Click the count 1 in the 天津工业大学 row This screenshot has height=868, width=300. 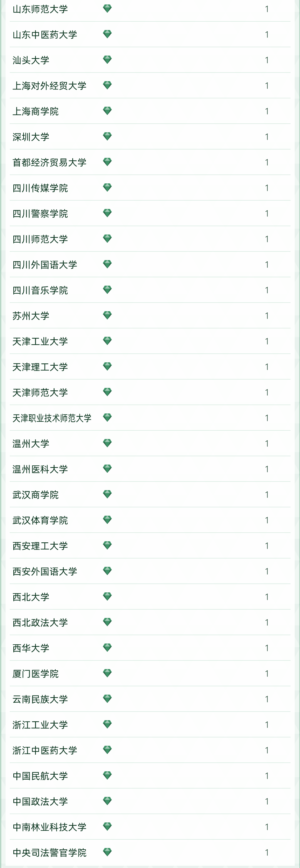point(267,341)
